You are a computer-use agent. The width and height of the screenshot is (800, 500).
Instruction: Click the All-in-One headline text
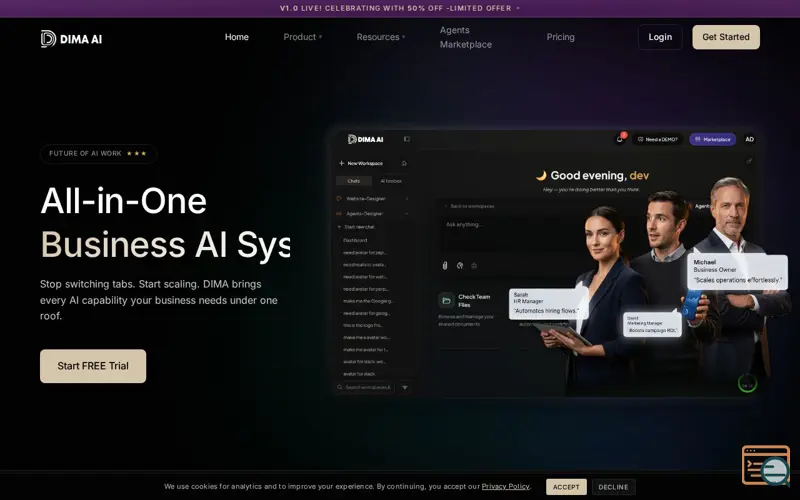tap(123, 201)
